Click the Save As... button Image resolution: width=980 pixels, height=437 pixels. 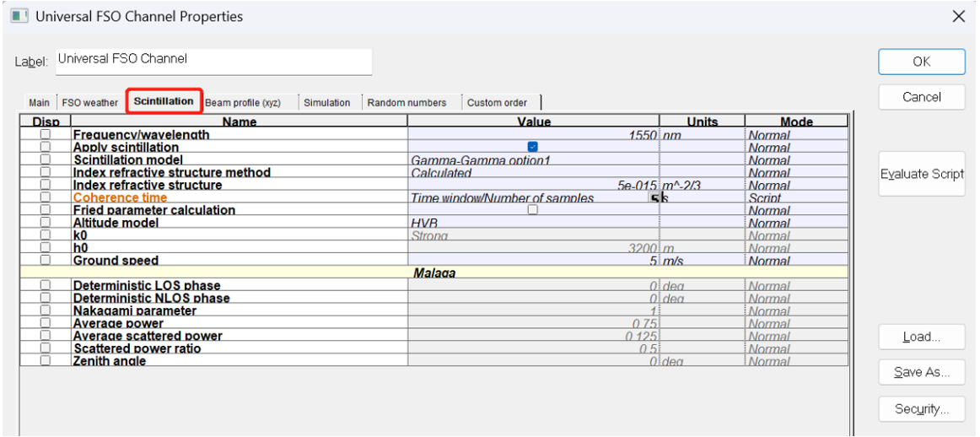pos(921,372)
